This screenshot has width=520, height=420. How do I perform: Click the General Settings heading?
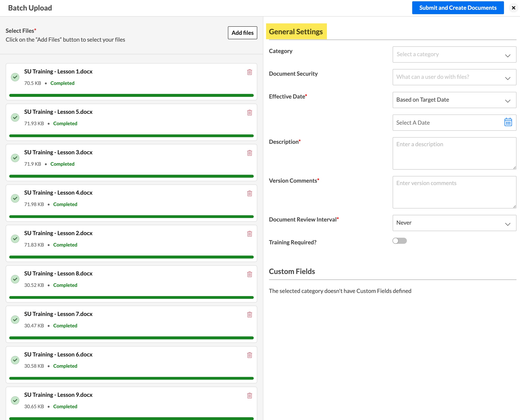tap(296, 32)
